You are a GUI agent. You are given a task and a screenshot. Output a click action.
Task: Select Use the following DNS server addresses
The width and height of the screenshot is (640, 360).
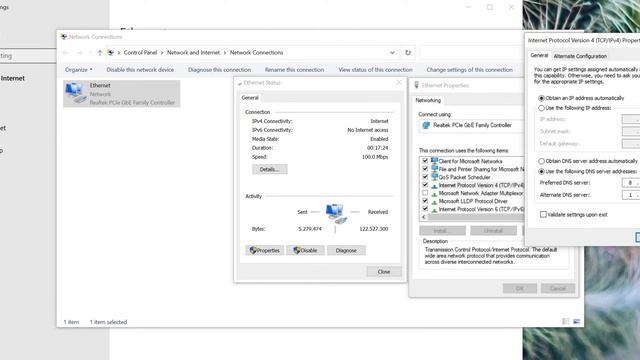click(x=541, y=171)
